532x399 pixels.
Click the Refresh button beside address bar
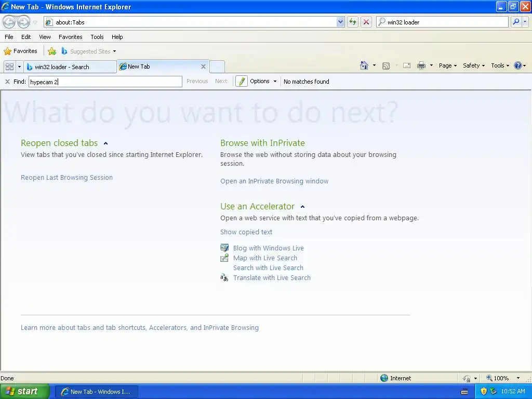(353, 22)
